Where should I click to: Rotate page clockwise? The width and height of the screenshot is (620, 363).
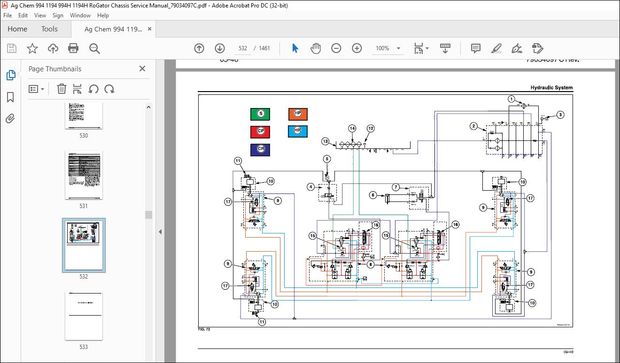[x=109, y=89]
